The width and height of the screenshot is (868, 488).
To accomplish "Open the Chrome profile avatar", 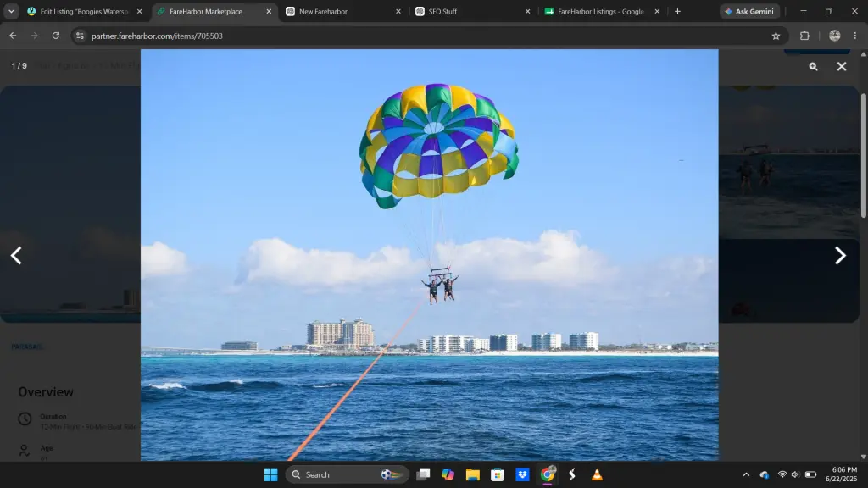I will (x=835, y=36).
